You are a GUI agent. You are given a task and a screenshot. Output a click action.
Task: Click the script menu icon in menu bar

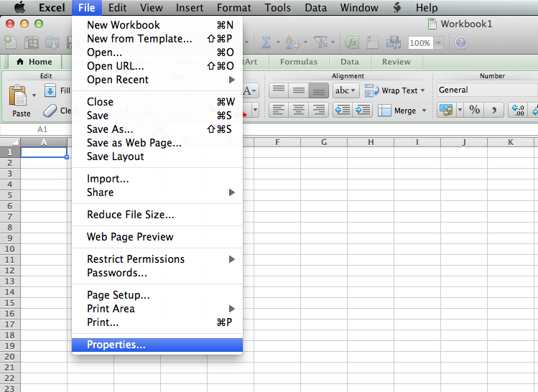[397, 8]
